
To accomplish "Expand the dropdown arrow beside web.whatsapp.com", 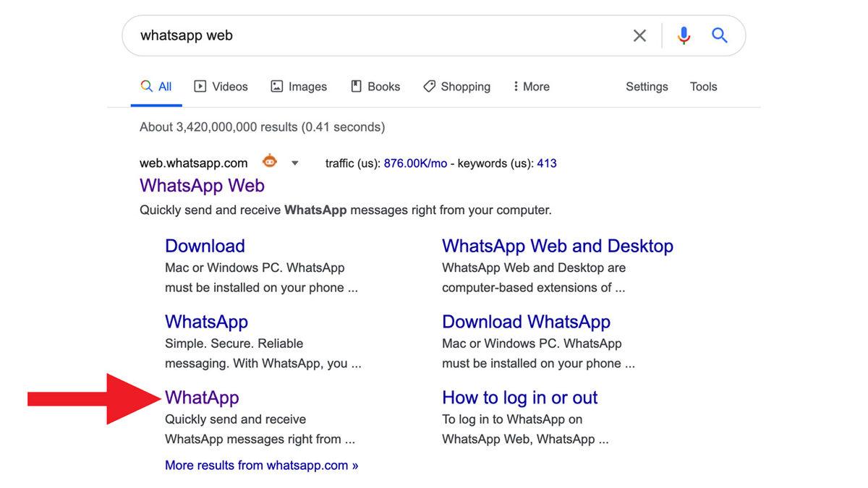I will point(294,163).
